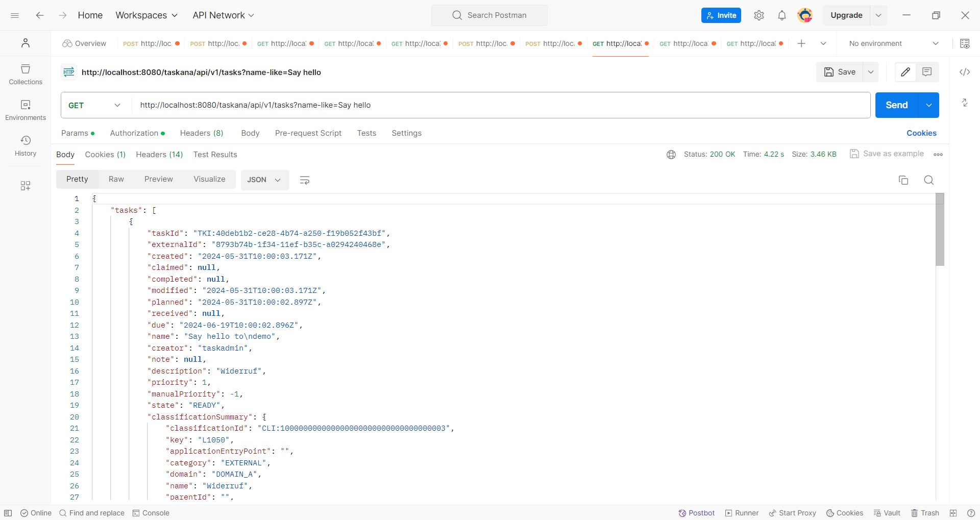Click the Invite button
980x520 pixels.
(x=721, y=15)
